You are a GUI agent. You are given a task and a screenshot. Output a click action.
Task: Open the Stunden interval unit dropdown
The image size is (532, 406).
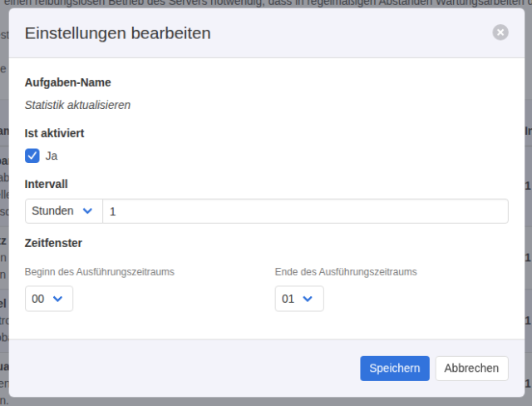[x=64, y=211]
